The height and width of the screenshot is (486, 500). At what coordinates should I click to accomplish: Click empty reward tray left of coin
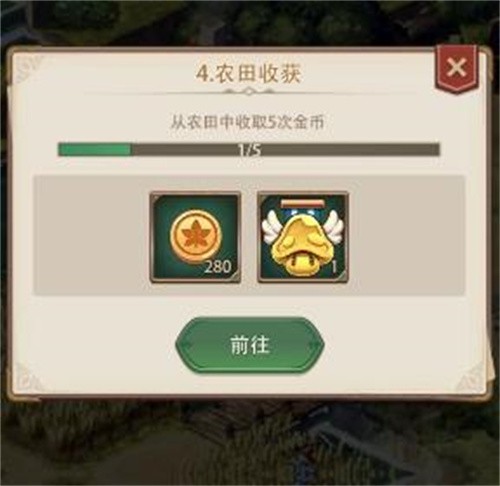pyautogui.click(x=91, y=235)
